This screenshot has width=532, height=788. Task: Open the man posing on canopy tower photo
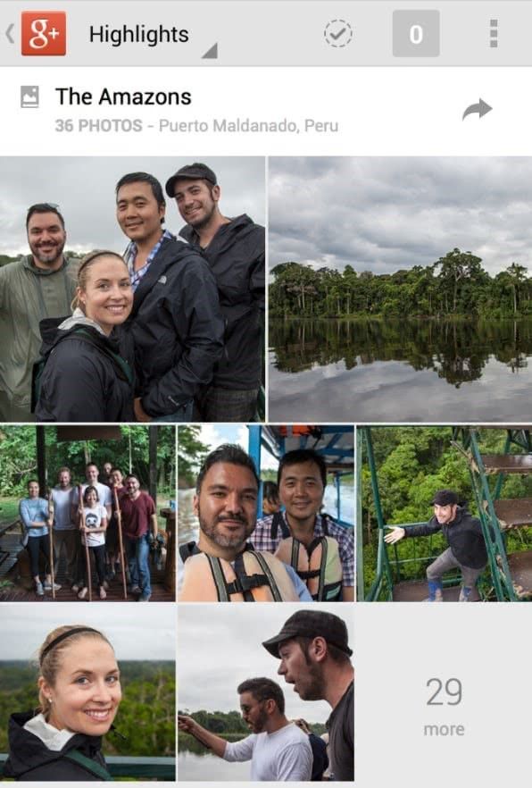tap(445, 513)
